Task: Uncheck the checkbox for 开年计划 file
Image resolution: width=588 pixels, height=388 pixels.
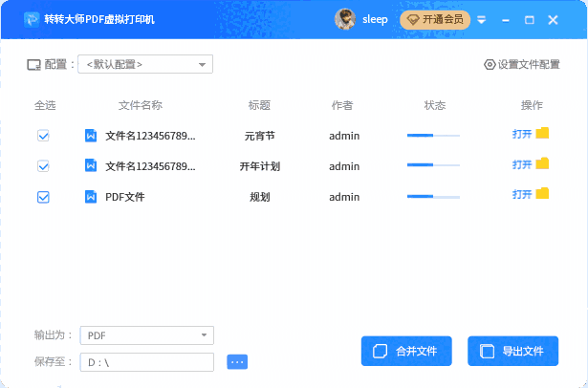Action: coord(43,165)
